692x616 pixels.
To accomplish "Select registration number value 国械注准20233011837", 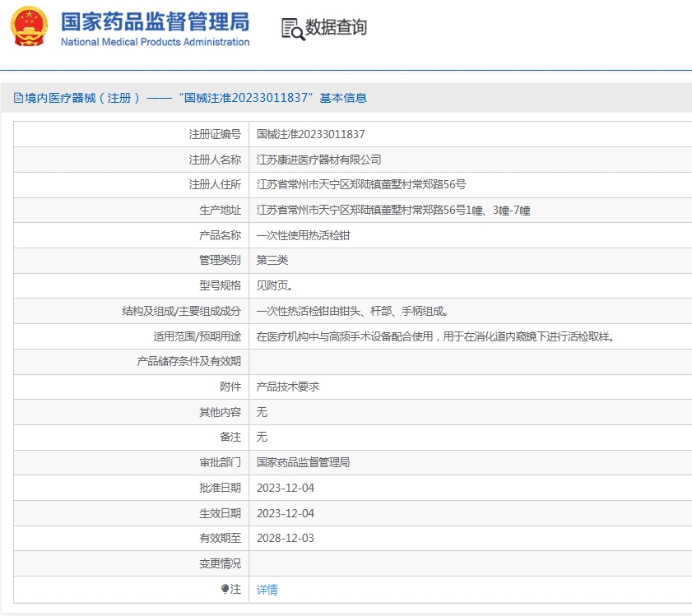I will point(311,134).
